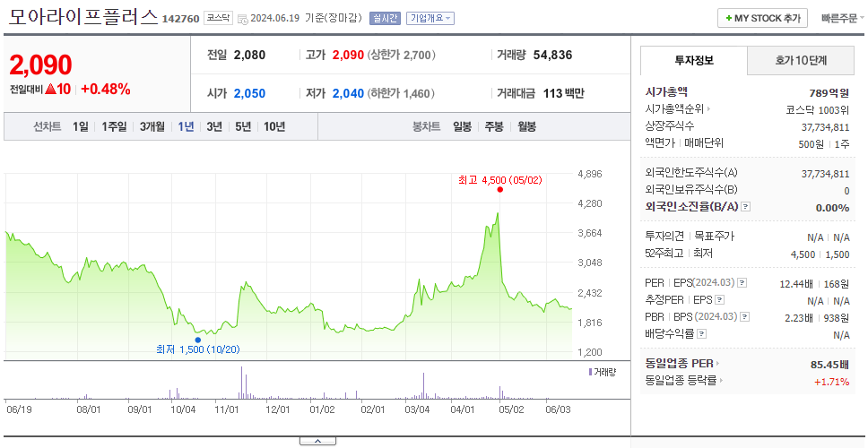
Task: Click the calendar clock icon beside the date
Action: [242, 19]
